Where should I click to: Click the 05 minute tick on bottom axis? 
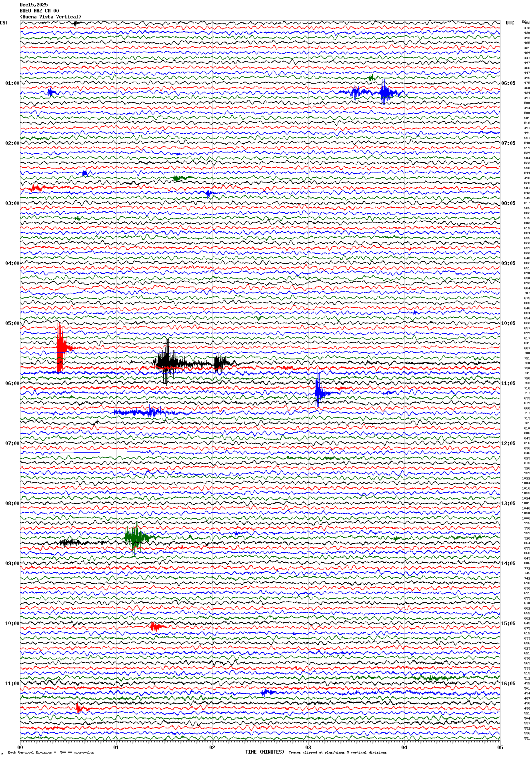point(500,747)
